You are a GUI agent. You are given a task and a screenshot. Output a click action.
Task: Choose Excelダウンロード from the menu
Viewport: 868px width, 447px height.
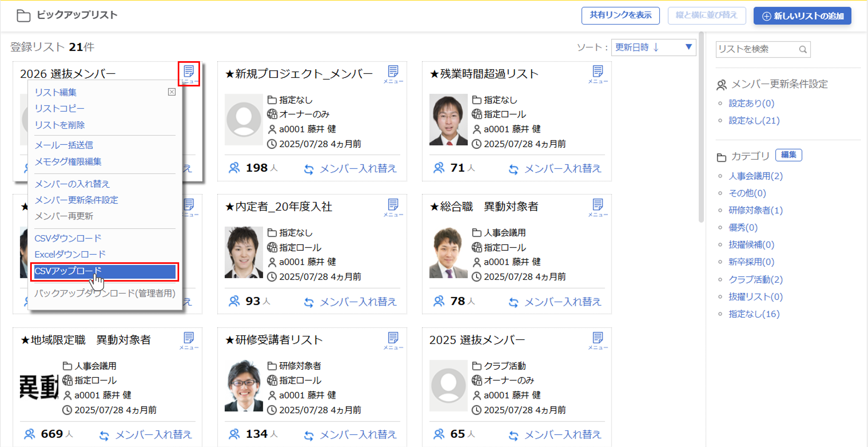70,254
